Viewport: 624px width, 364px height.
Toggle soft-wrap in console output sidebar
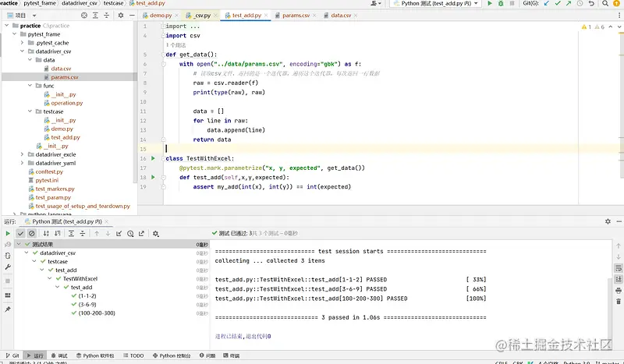tap(618, 268)
